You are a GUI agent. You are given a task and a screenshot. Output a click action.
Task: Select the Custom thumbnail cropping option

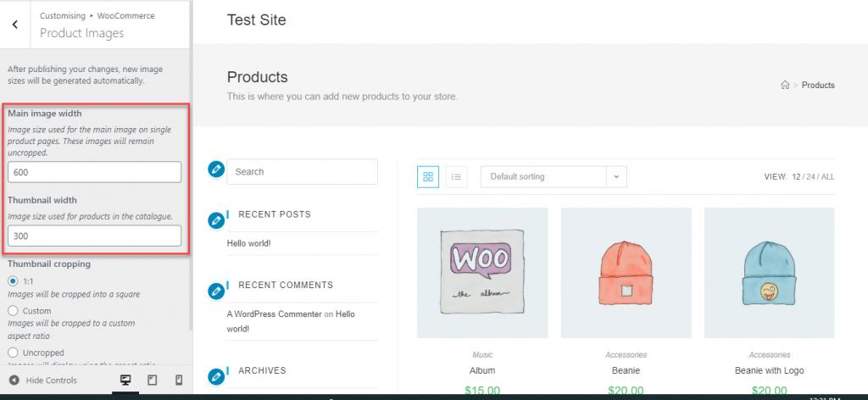coord(13,310)
